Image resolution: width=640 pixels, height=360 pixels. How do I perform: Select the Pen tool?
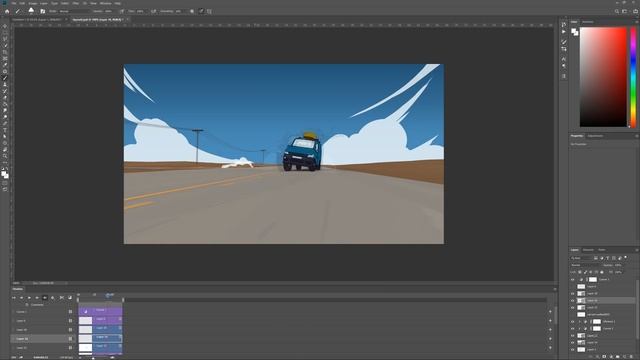[5, 123]
